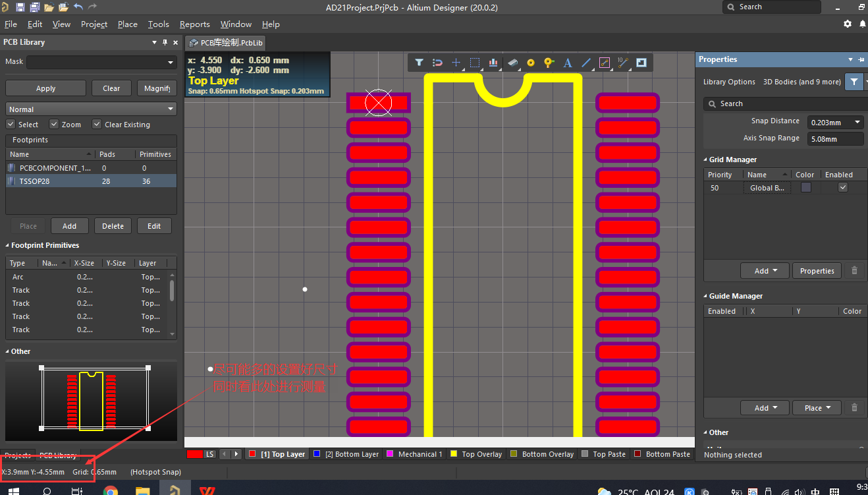Click previous layer tab scroll arrow

tap(224, 454)
